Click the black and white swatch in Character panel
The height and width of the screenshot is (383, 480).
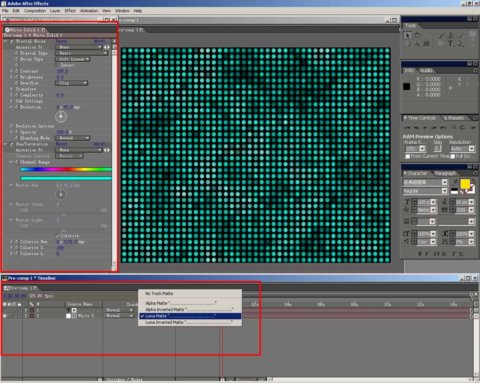click(454, 191)
